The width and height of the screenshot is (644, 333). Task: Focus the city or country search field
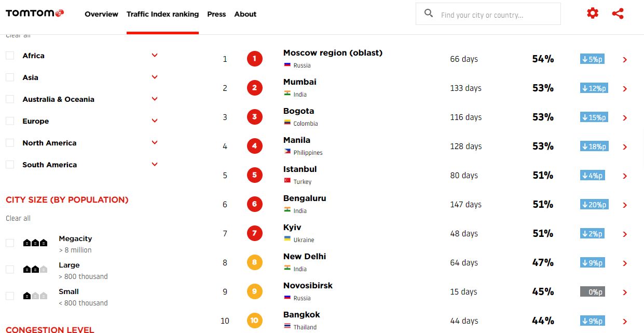(488, 14)
